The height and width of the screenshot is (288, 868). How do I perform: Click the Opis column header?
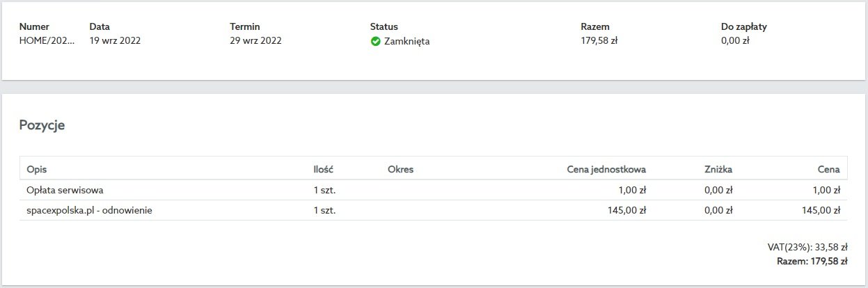tap(36, 169)
